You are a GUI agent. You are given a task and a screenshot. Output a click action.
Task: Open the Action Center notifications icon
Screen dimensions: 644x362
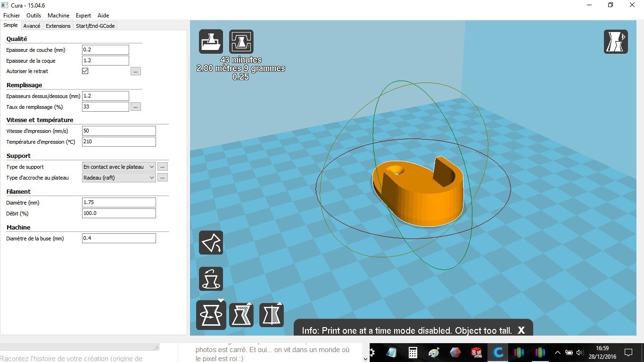tap(628, 353)
